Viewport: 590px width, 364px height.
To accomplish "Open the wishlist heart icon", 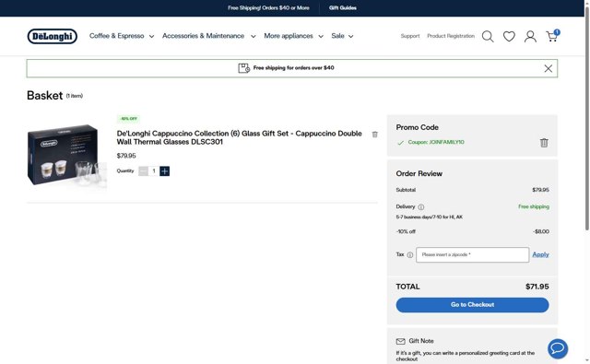I will [x=509, y=37].
